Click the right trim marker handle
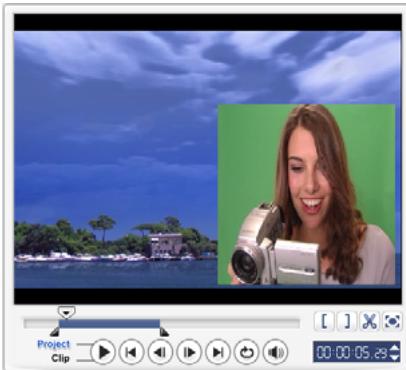The image size is (406, 370). coord(164,332)
